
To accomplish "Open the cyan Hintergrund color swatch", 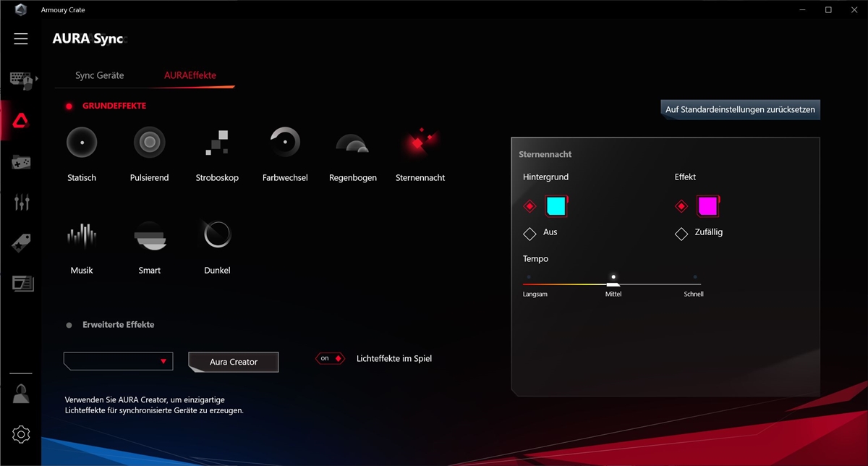I will [556, 207].
